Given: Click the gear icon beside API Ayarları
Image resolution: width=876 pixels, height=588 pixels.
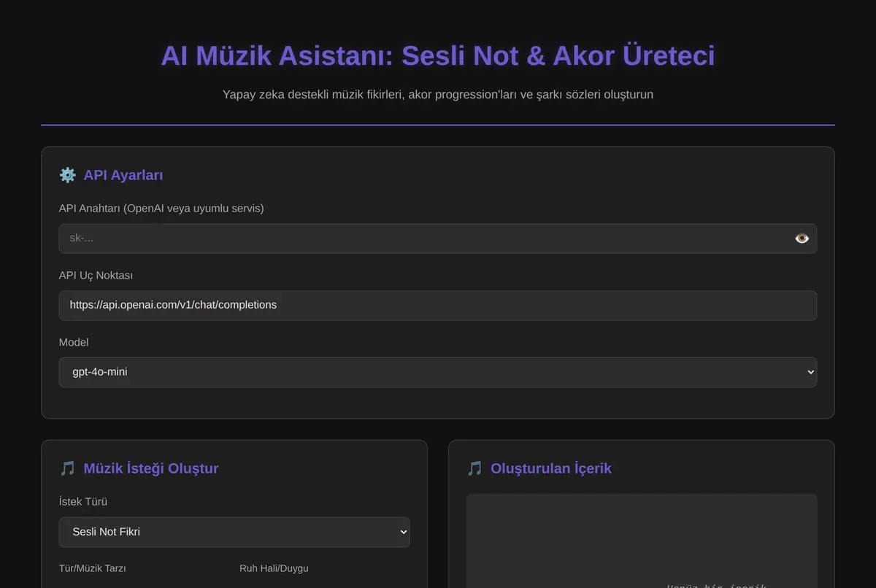Looking at the screenshot, I should point(67,175).
